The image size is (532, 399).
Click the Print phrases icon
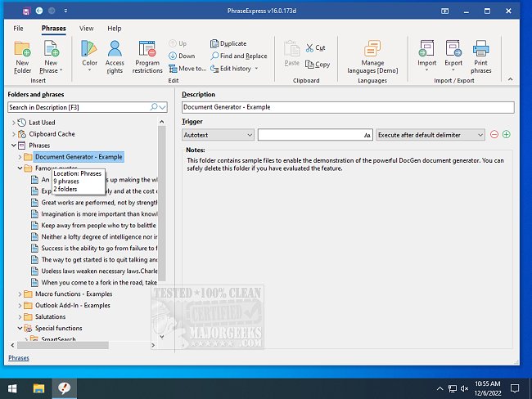[481, 49]
